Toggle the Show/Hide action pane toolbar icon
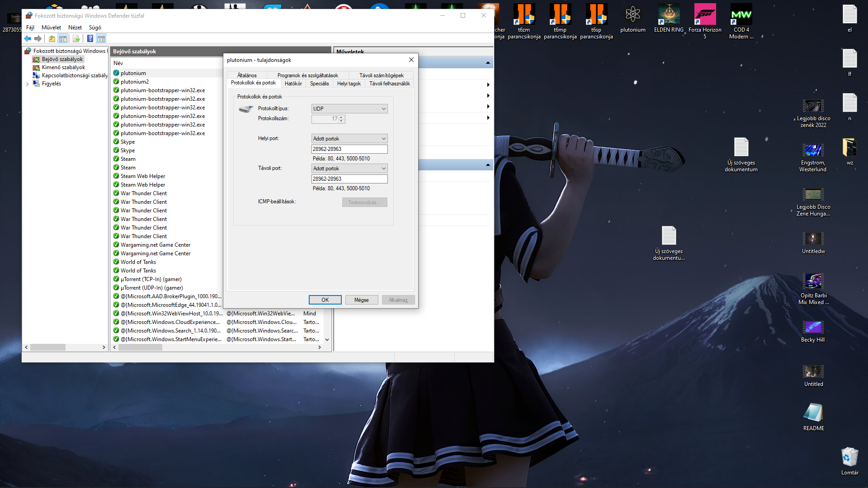Image resolution: width=868 pixels, height=488 pixels. tap(101, 39)
